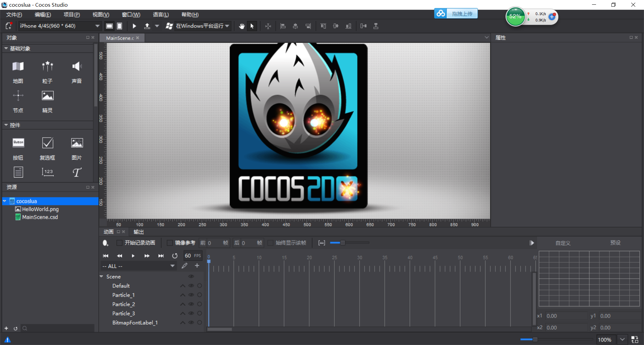
Task: Jump to first frame of animation
Action: click(106, 256)
